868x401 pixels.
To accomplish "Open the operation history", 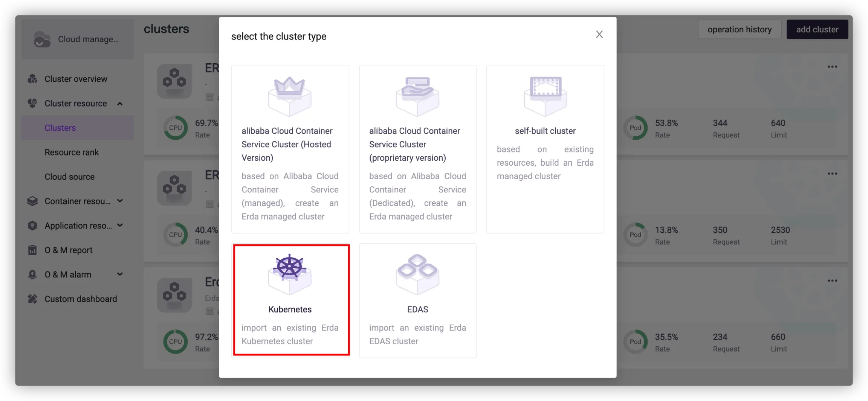I will pyautogui.click(x=739, y=29).
